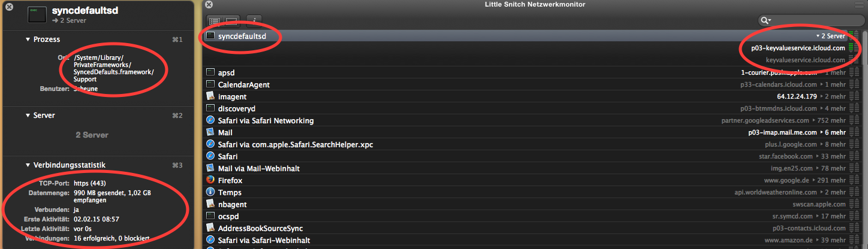Click IP address 64.12.24.179
The image size is (868, 249).
point(797,96)
